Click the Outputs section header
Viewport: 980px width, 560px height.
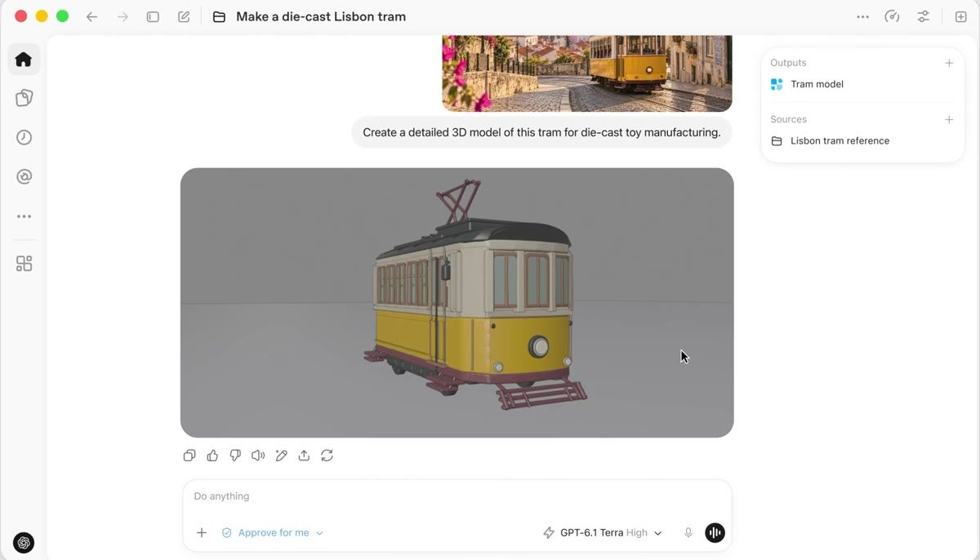click(788, 63)
